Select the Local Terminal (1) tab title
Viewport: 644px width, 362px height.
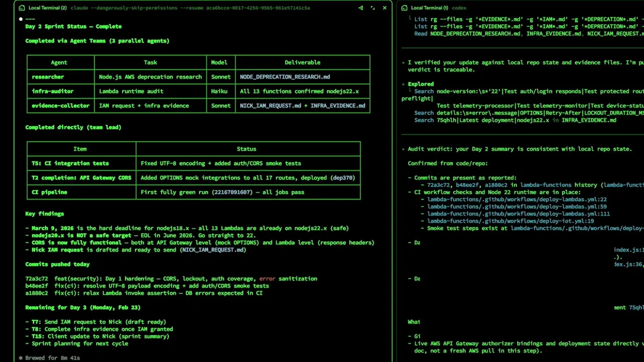tap(429, 8)
